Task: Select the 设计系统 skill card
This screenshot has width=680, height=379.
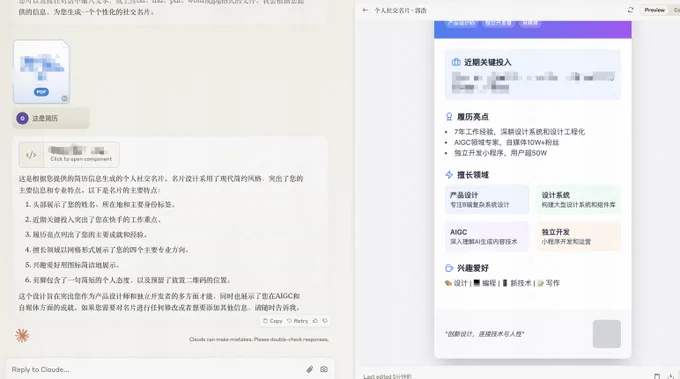Action: pos(579,199)
